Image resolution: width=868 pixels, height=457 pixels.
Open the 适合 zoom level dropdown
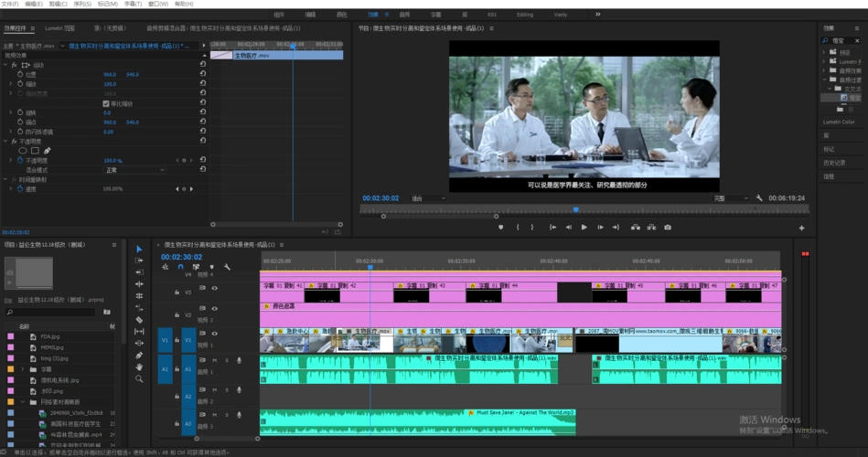click(x=428, y=198)
